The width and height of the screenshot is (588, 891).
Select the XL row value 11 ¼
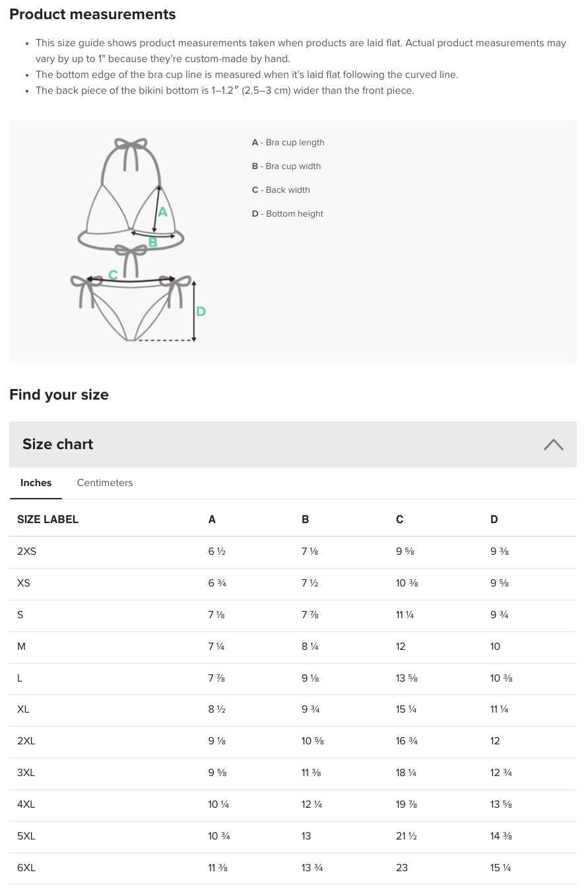point(499,710)
